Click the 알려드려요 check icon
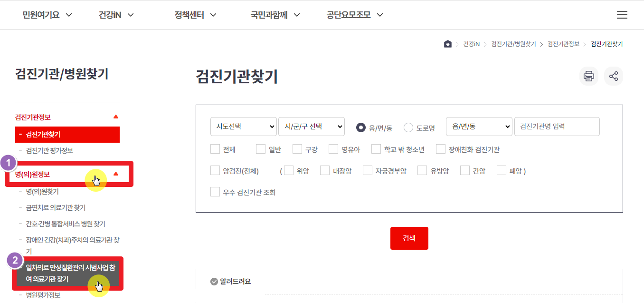The width and height of the screenshot is (644, 303). coord(214,281)
